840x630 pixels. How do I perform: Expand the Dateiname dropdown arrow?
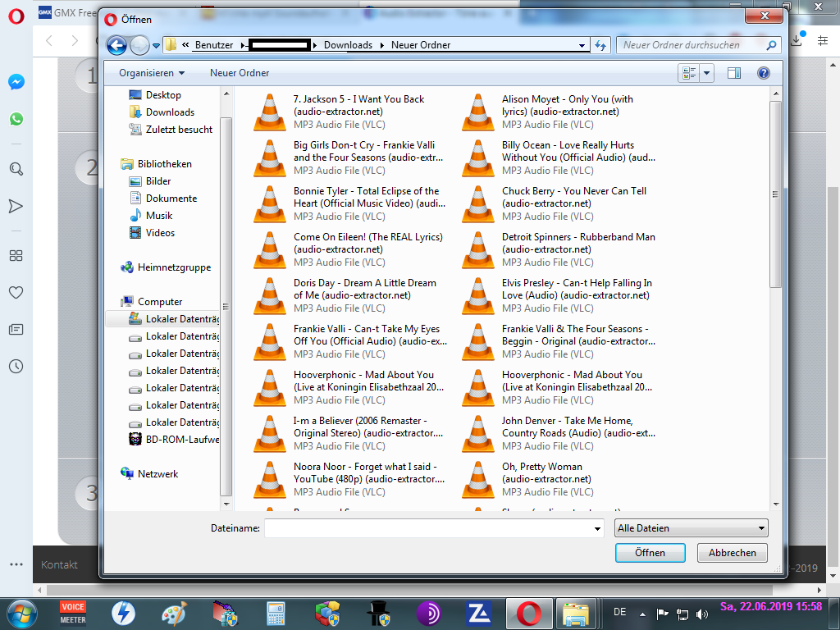(597, 529)
